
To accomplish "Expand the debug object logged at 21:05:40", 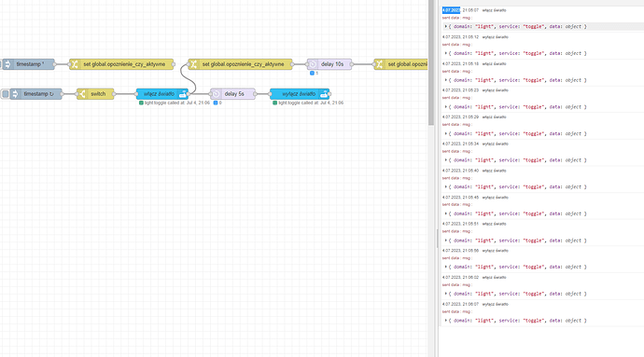I will pyautogui.click(x=446, y=186).
